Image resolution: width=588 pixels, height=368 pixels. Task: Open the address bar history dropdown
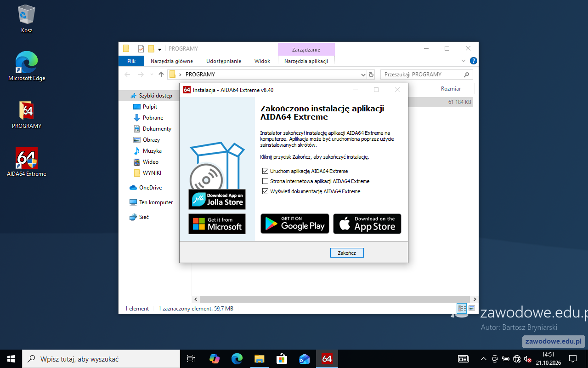click(363, 75)
